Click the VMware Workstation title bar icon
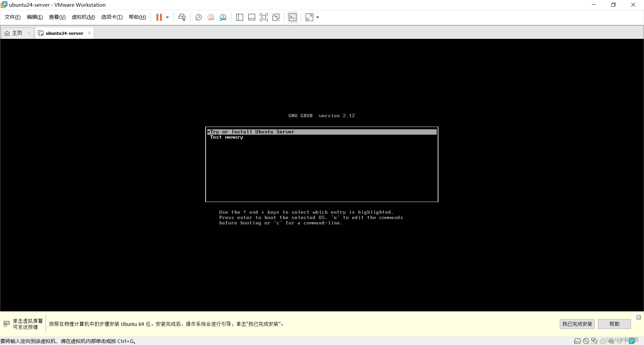Screen dimensions: 644x345 coord(4,5)
